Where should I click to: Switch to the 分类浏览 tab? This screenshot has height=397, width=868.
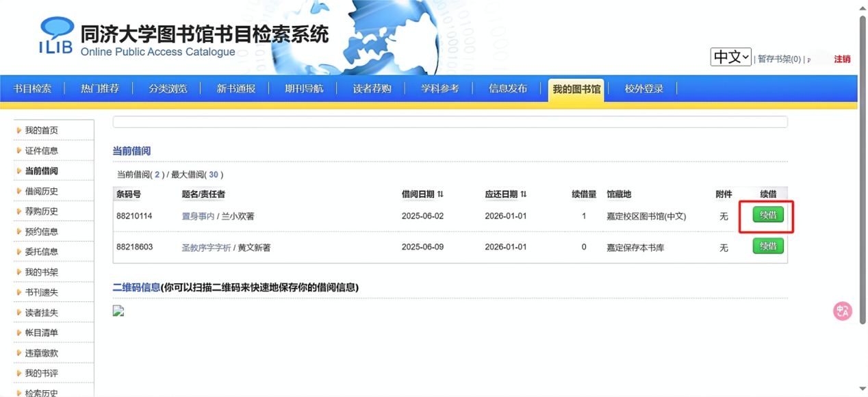(x=168, y=88)
